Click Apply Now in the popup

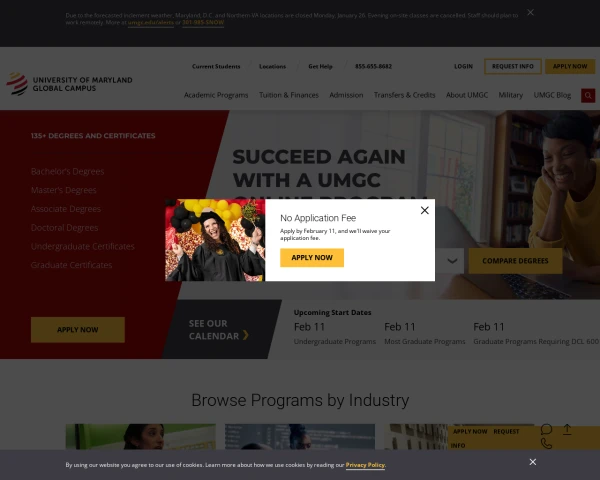tap(312, 258)
